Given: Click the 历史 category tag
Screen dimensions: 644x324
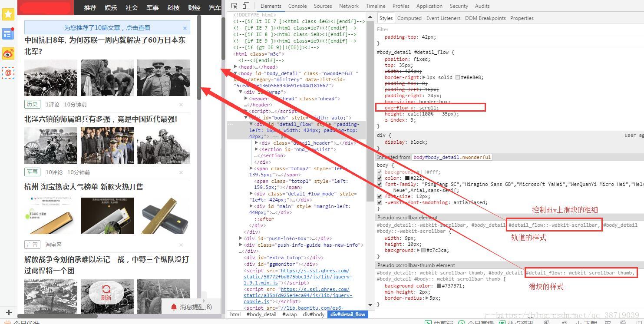Looking at the screenshot, I should tap(32, 104).
